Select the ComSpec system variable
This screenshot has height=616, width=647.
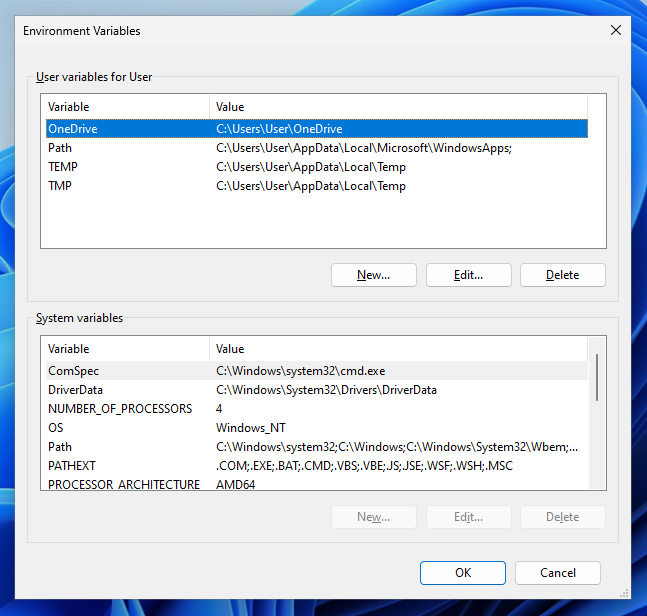point(317,371)
